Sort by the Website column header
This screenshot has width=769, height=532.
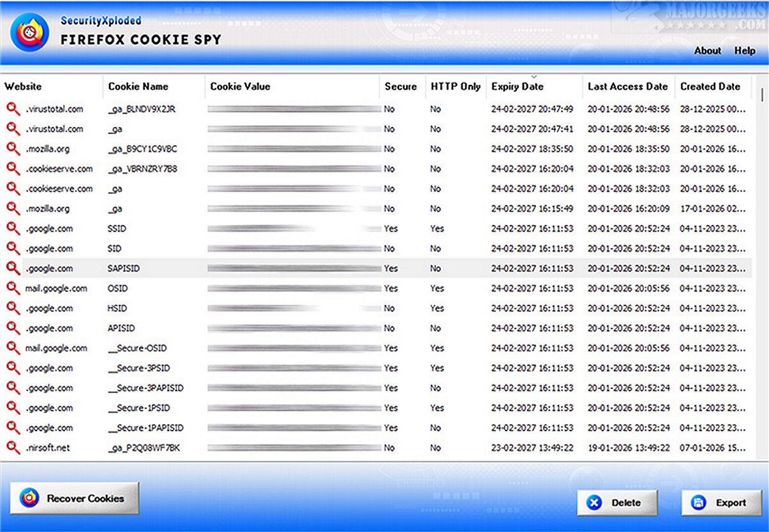[x=52, y=87]
